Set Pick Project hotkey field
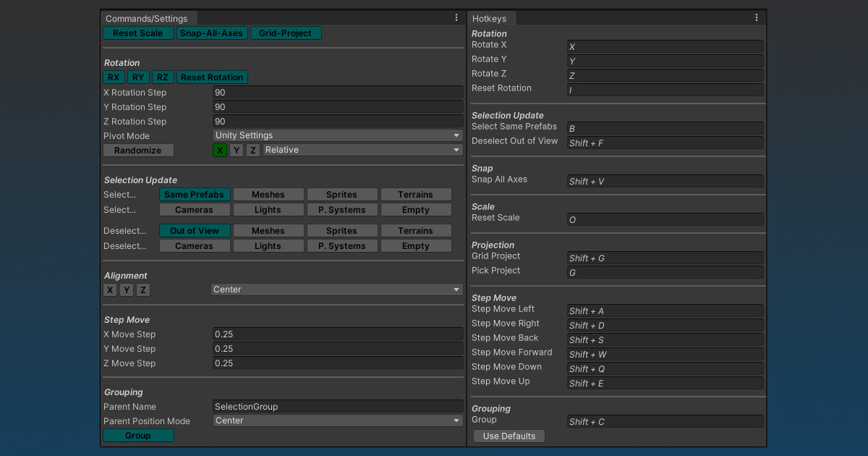 [x=665, y=272]
